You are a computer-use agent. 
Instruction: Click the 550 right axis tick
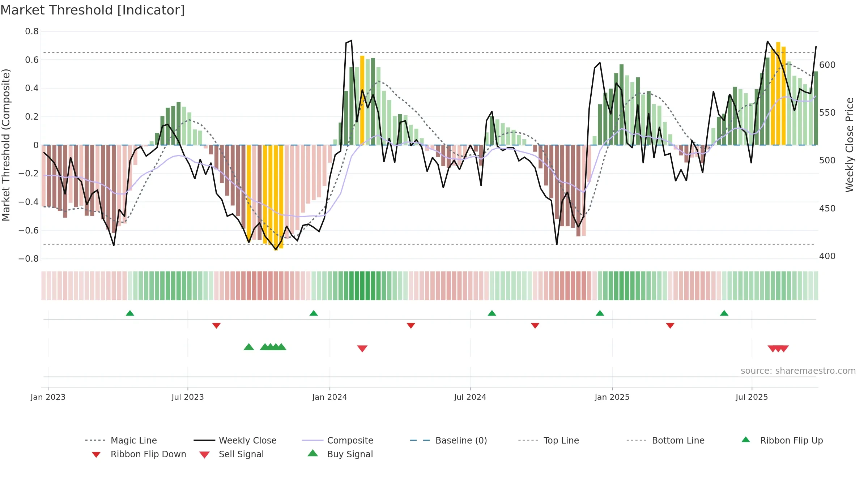coord(827,113)
